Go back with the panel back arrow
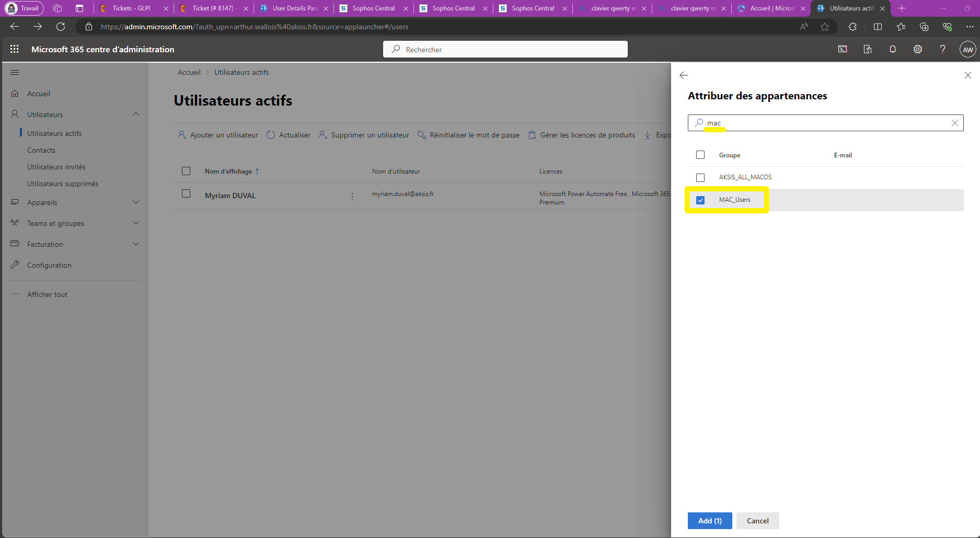 tap(684, 75)
